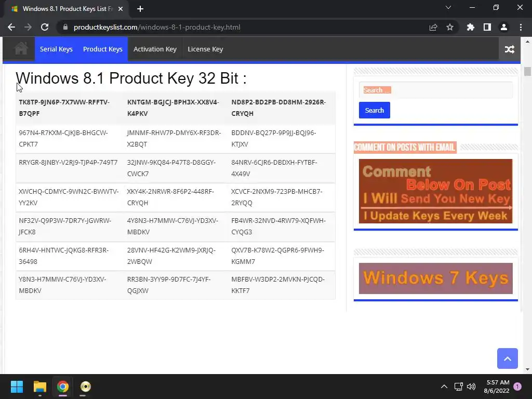
Task: Open the extensions puzzle icon
Action: pos(471,27)
